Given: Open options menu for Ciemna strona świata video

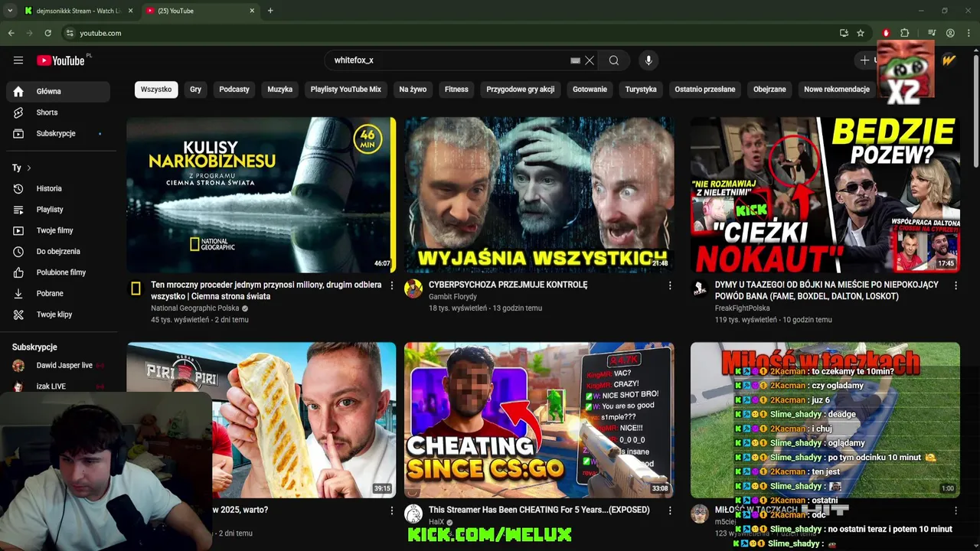Looking at the screenshot, I should click(392, 285).
